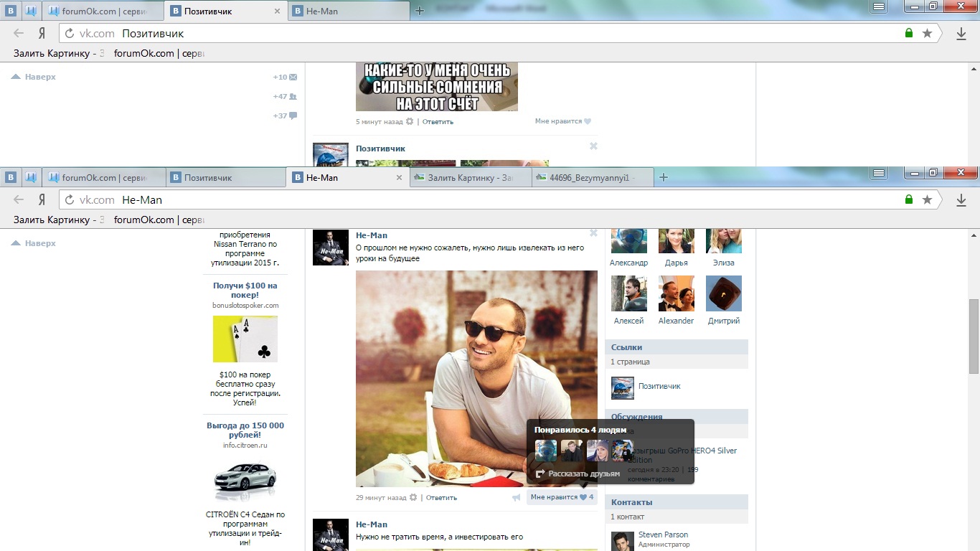Click green lock icon in He-Man address bar
This screenshot has height=551, width=980.
(x=909, y=199)
